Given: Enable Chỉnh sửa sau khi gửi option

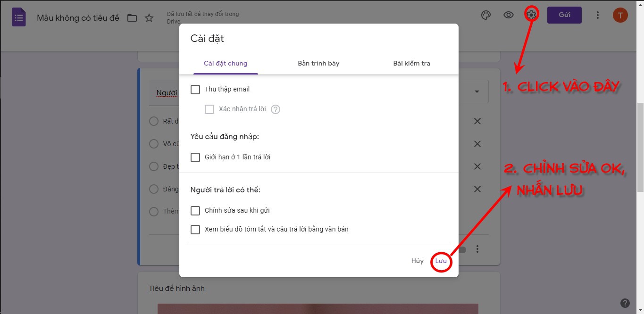Looking at the screenshot, I should (195, 211).
